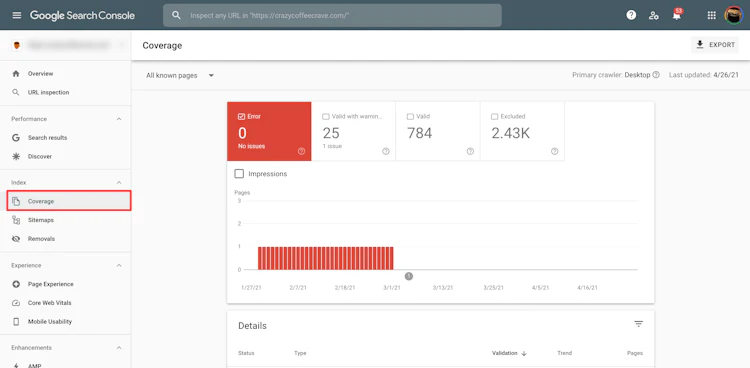Uncheck the Error checkbox

(x=241, y=116)
